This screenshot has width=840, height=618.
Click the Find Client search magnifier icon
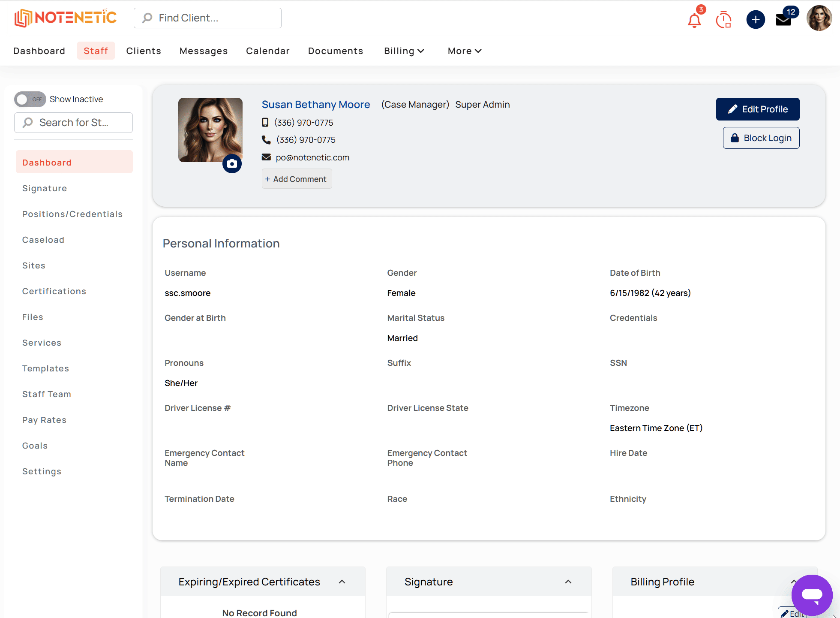(x=147, y=18)
